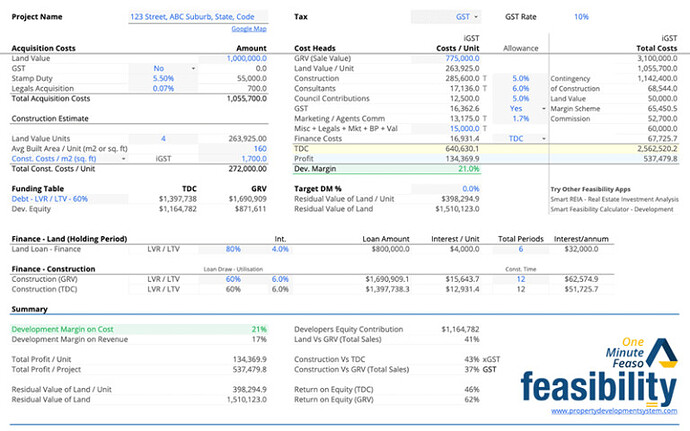Click the Dev. Equity TDC value $1,164,782
The width and height of the screenshot is (690, 431).
[x=178, y=209]
